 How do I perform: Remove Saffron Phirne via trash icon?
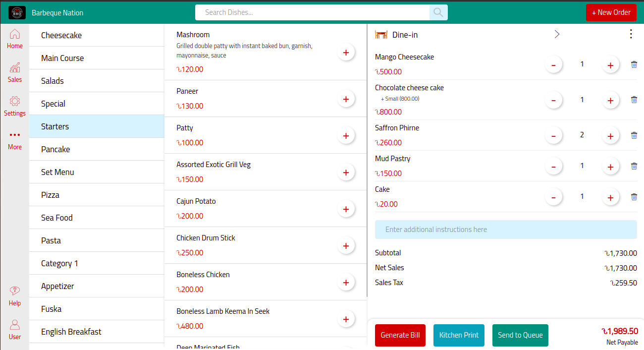pos(634,135)
